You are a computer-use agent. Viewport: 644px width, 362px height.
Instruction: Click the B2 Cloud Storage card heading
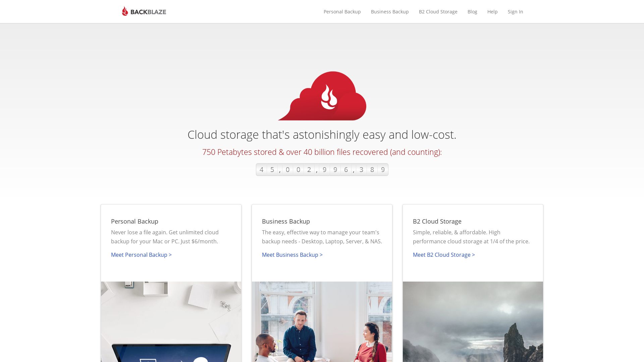(x=437, y=221)
